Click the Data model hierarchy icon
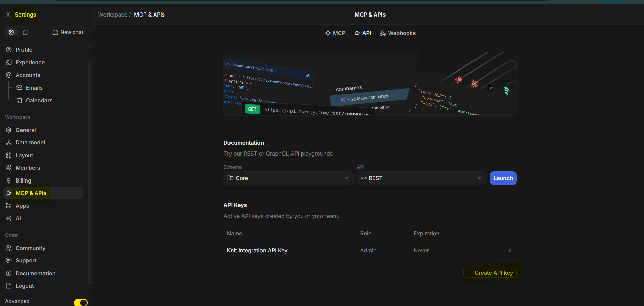The width and height of the screenshot is (644, 306). pos(9,142)
